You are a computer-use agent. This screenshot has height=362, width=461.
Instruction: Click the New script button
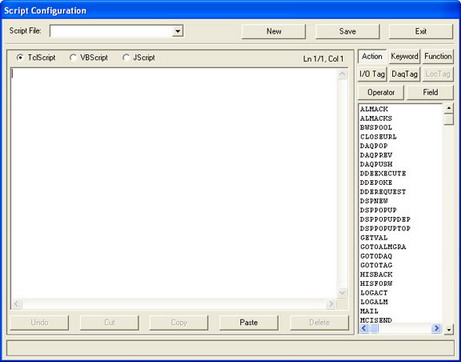[274, 31]
